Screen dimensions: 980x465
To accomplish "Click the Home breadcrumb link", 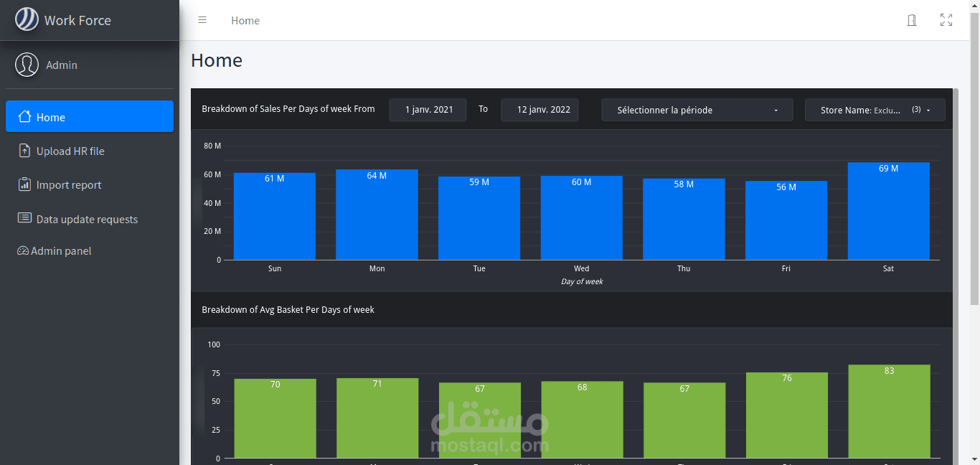I will click(x=245, y=21).
